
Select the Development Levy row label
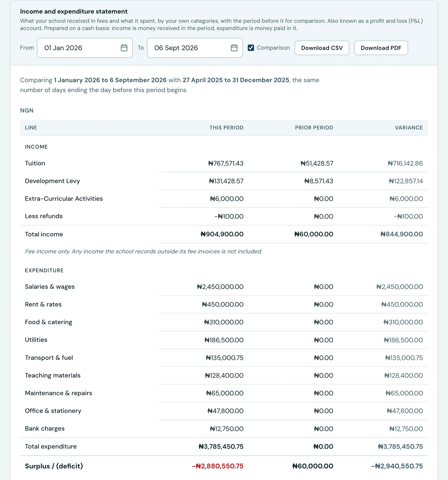click(x=52, y=181)
